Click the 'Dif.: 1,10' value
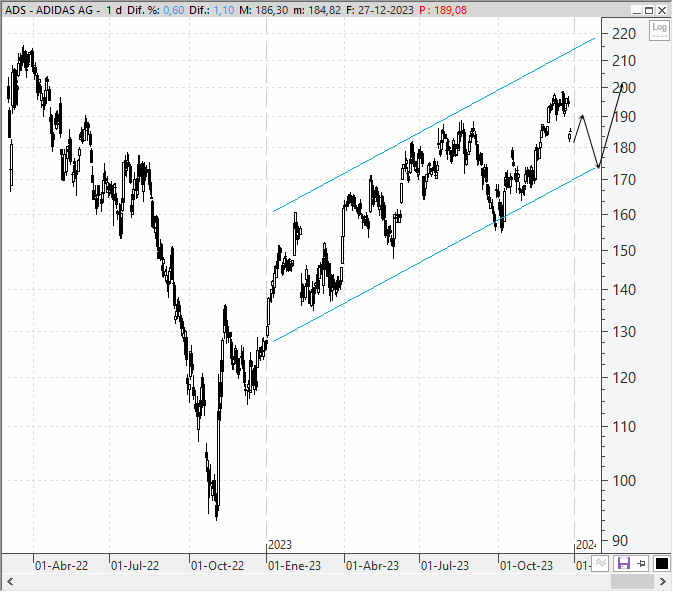Screen dimensions: 673x592 coord(212,10)
